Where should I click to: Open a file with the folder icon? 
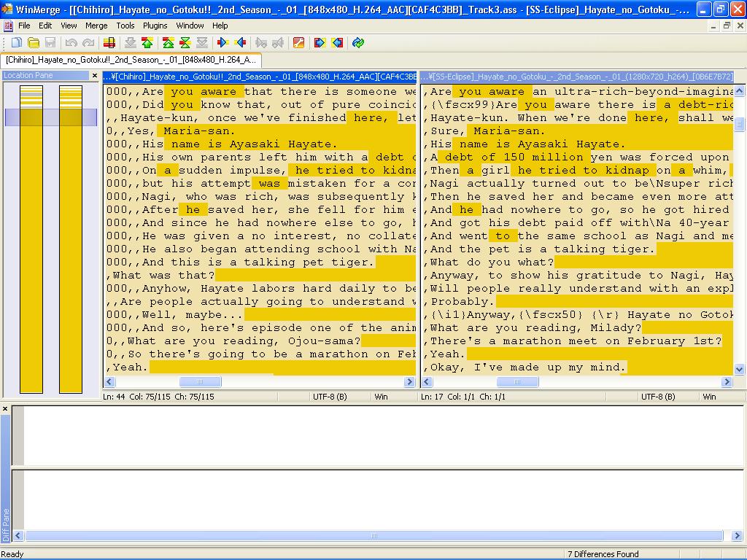[x=34, y=43]
